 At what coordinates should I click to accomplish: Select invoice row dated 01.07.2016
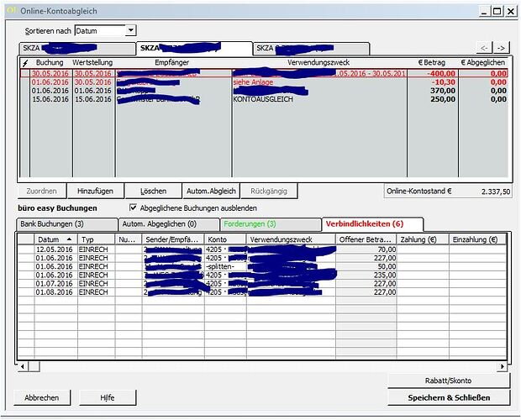click(262, 284)
